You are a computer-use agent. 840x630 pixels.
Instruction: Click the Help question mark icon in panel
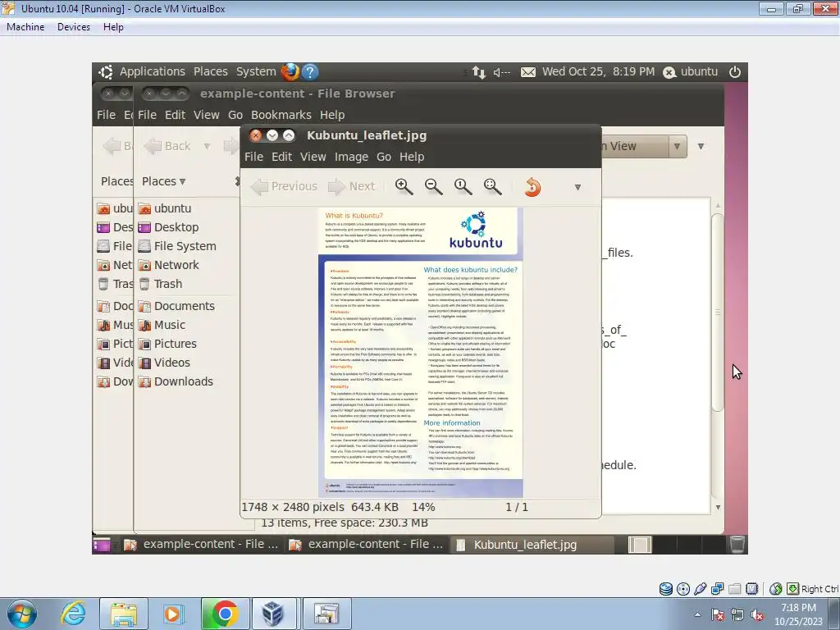tap(309, 72)
